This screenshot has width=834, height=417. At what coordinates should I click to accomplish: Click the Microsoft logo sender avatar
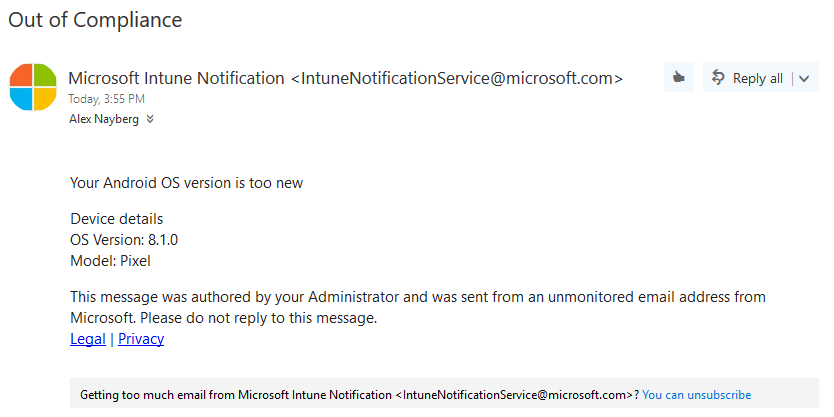pos(33,87)
